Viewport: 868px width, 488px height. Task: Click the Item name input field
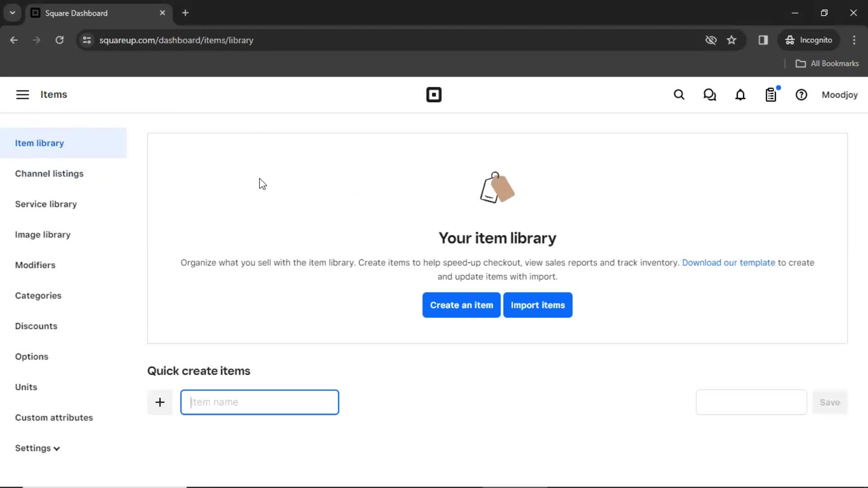[259, 402]
